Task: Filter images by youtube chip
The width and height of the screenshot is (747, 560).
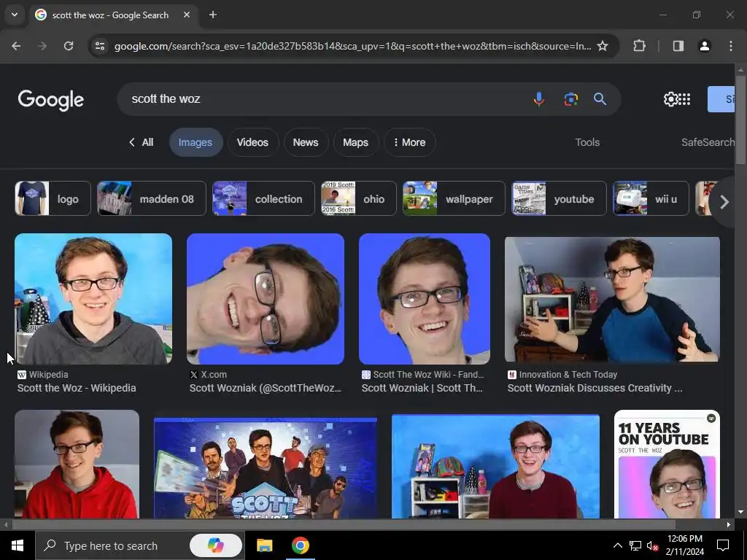Action: (559, 198)
